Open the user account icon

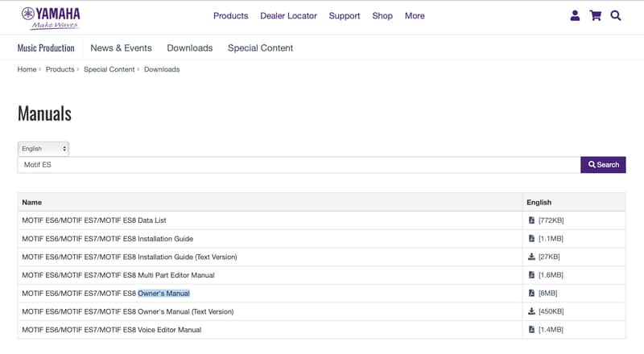(575, 15)
